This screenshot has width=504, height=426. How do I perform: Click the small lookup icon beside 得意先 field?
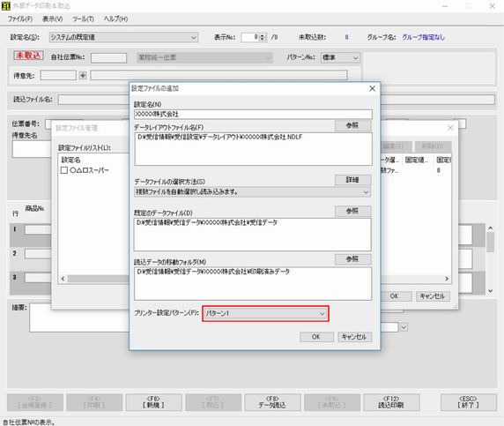pyautogui.click(x=83, y=75)
